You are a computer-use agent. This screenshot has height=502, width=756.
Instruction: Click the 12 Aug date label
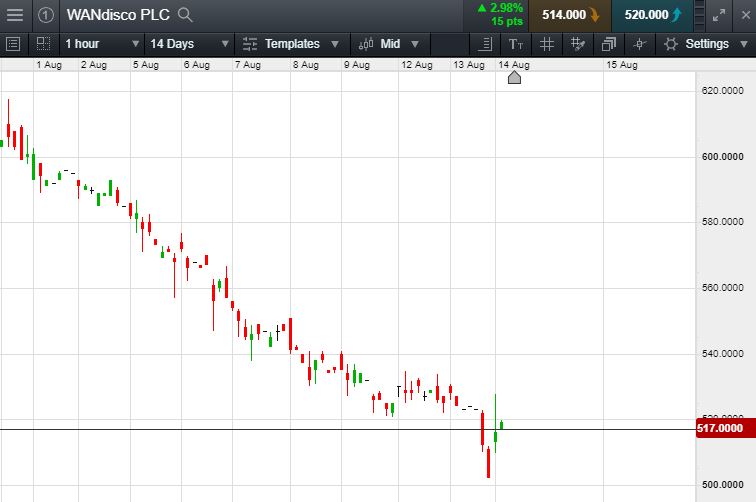tap(417, 65)
